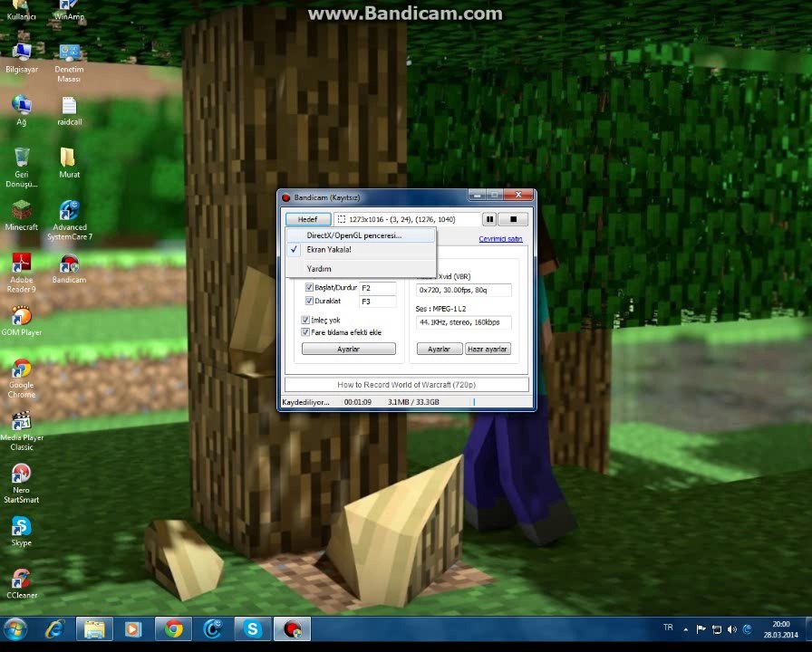Open the Kullanıcı desktop folder
The height and width of the screenshot is (652, 812).
(x=21, y=10)
